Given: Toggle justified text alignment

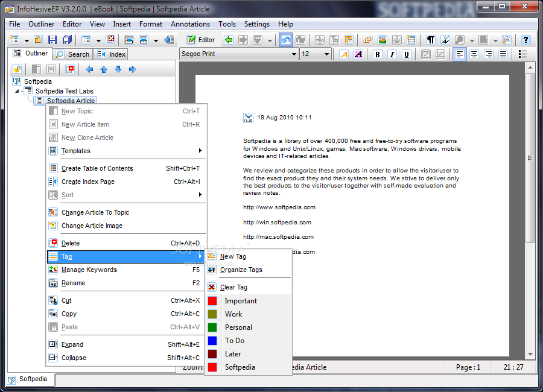Looking at the screenshot, I should [x=503, y=54].
